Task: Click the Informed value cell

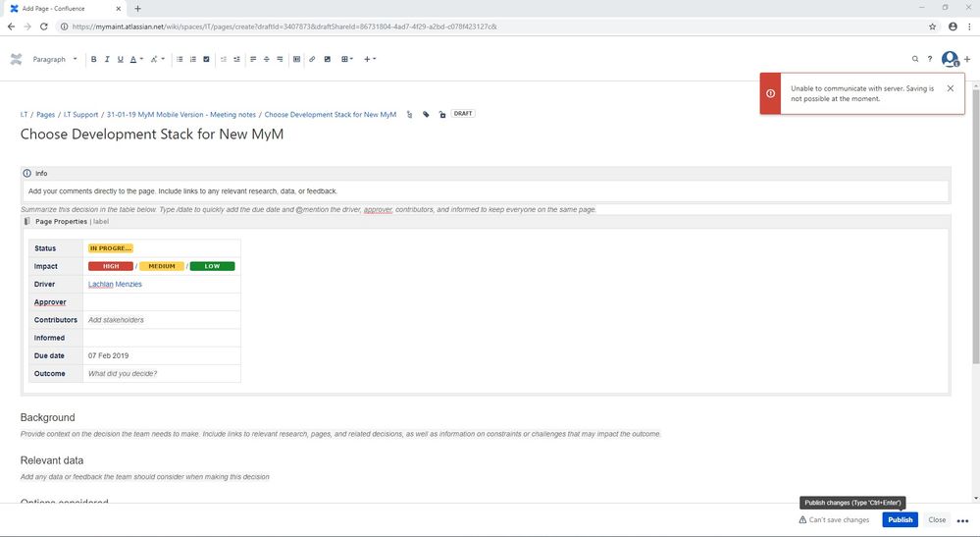Action: (162, 338)
